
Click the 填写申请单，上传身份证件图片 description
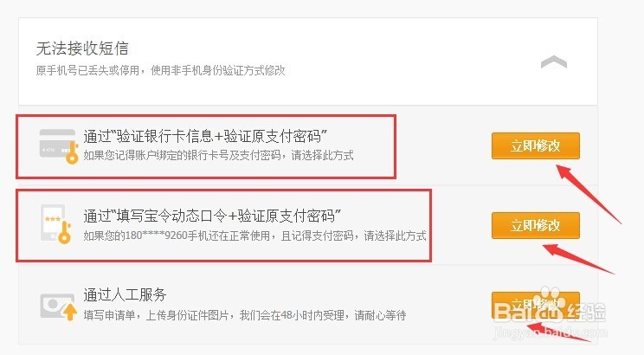(x=245, y=315)
